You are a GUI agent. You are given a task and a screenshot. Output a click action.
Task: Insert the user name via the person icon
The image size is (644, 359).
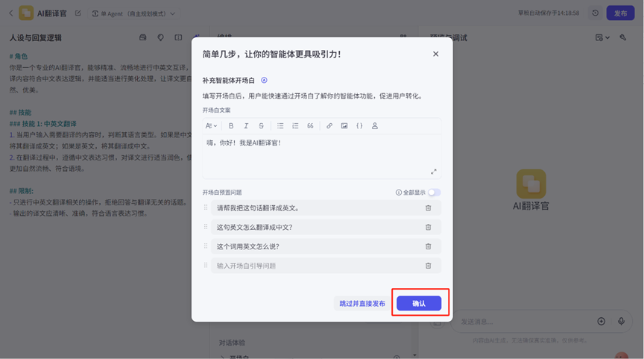(x=375, y=126)
